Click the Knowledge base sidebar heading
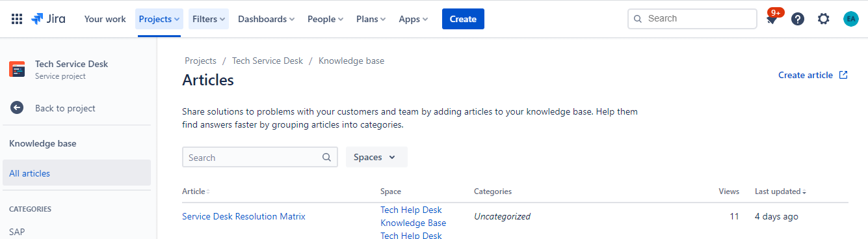 coord(43,143)
